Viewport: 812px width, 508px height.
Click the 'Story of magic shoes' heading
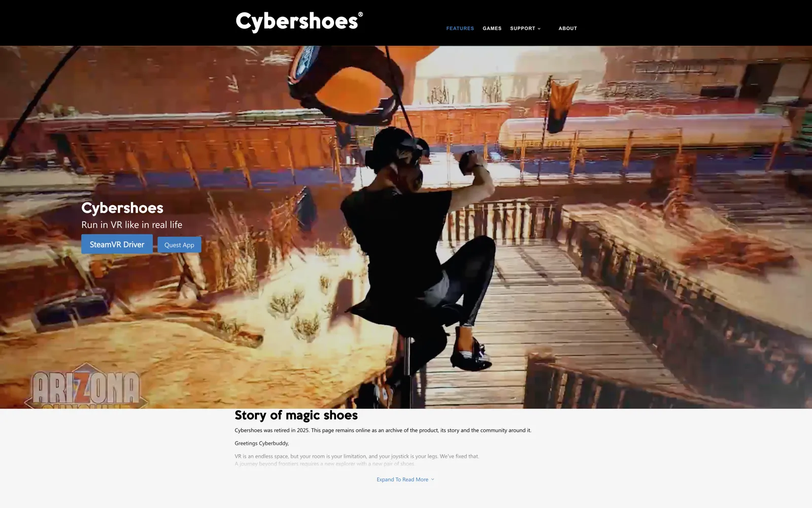click(x=296, y=415)
